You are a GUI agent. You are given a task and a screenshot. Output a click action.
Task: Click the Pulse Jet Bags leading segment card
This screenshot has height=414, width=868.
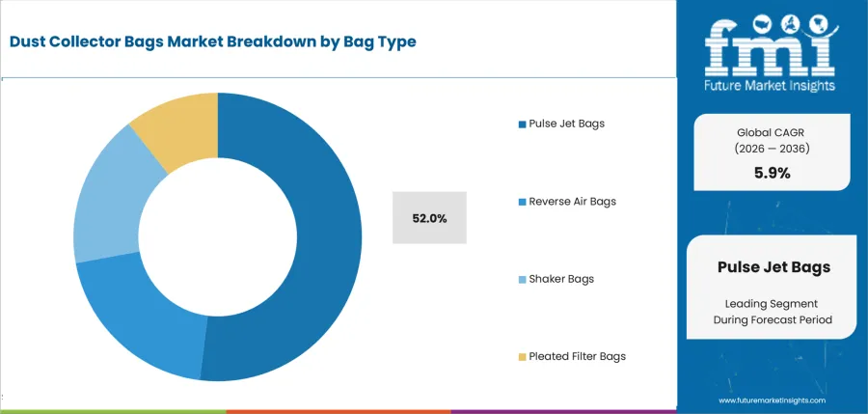pos(772,287)
